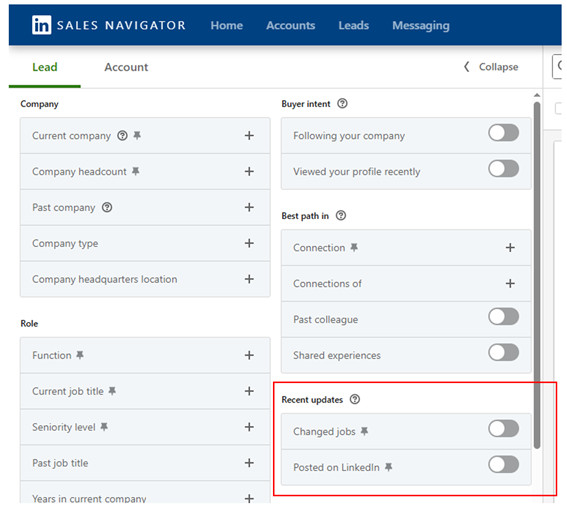Click the pin icon beside Posted on LinkedIn
The image size is (567, 507).
click(388, 467)
